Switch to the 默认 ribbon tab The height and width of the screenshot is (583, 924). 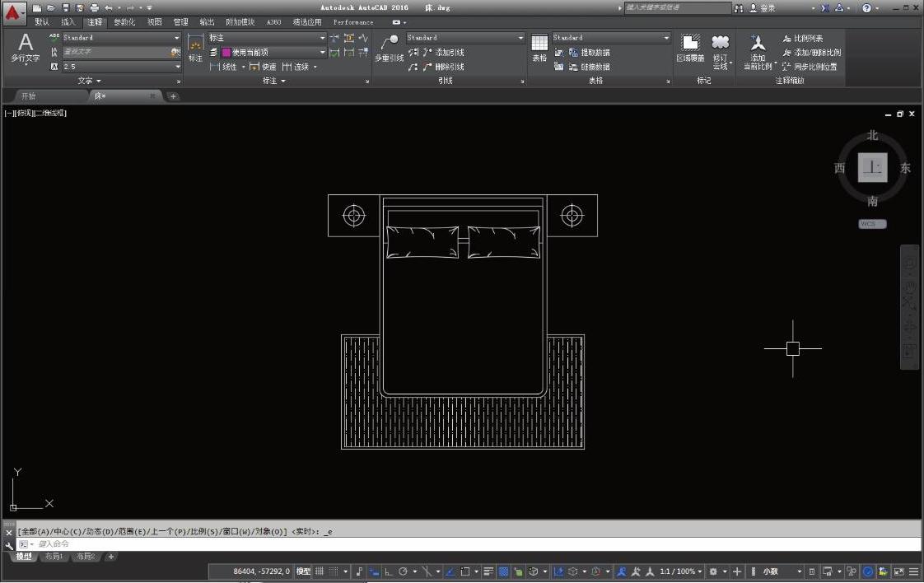(42, 22)
